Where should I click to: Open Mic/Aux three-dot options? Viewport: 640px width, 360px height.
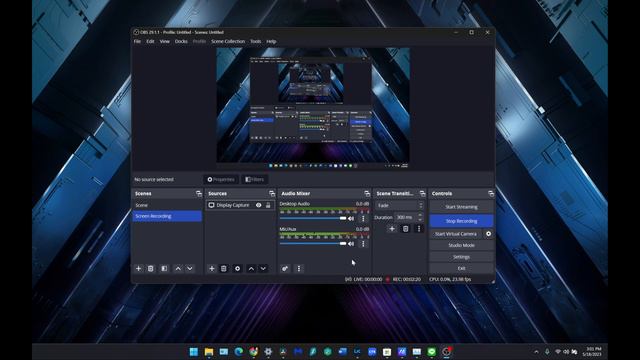(x=363, y=244)
